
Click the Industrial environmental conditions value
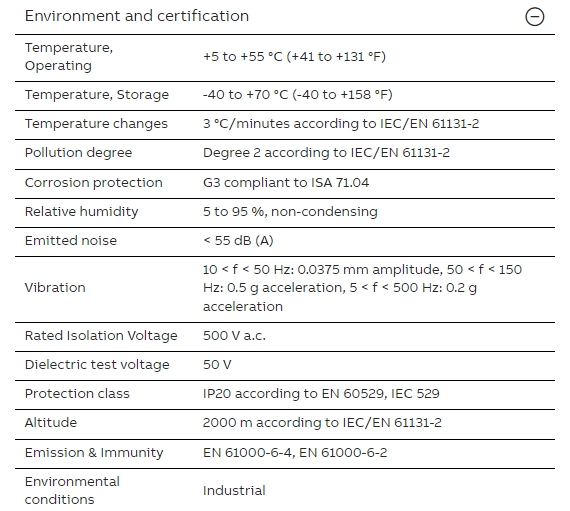click(234, 491)
